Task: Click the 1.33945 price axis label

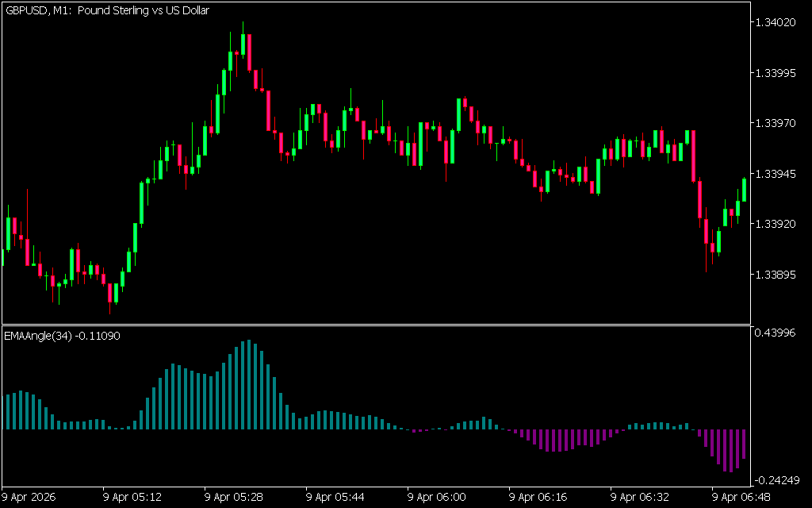Action: (x=776, y=173)
